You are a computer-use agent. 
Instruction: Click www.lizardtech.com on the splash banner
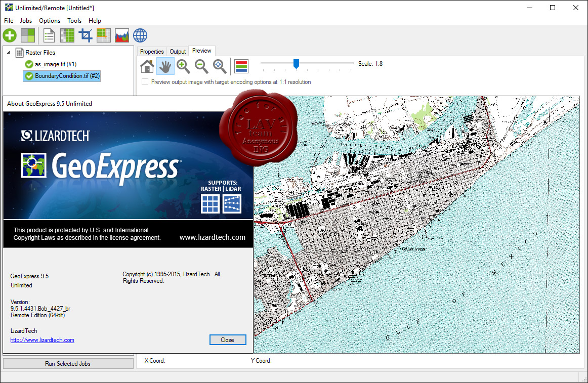(x=212, y=237)
